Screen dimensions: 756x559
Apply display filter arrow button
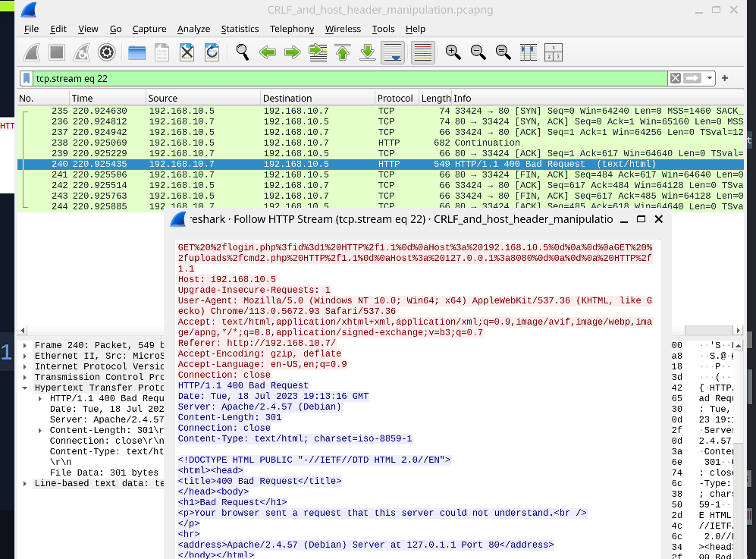[x=692, y=78]
